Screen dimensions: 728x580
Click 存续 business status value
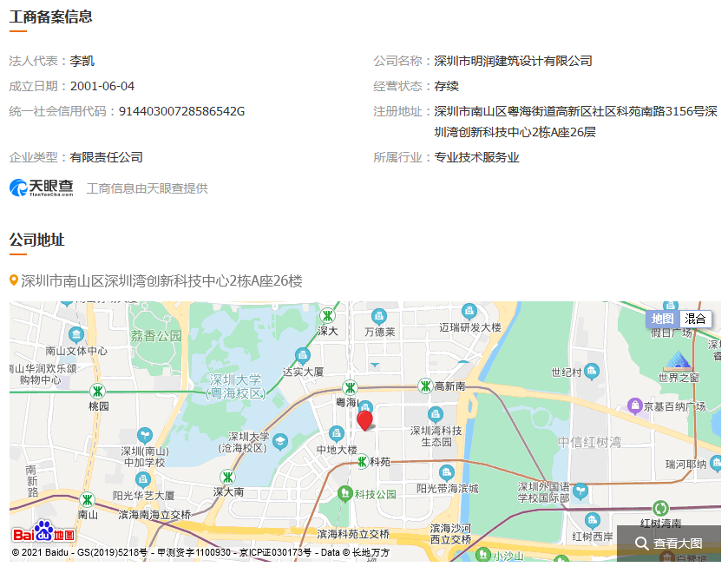click(446, 86)
